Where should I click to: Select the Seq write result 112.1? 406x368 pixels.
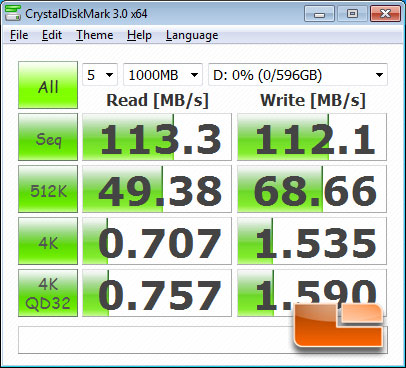pyautogui.click(x=312, y=137)
